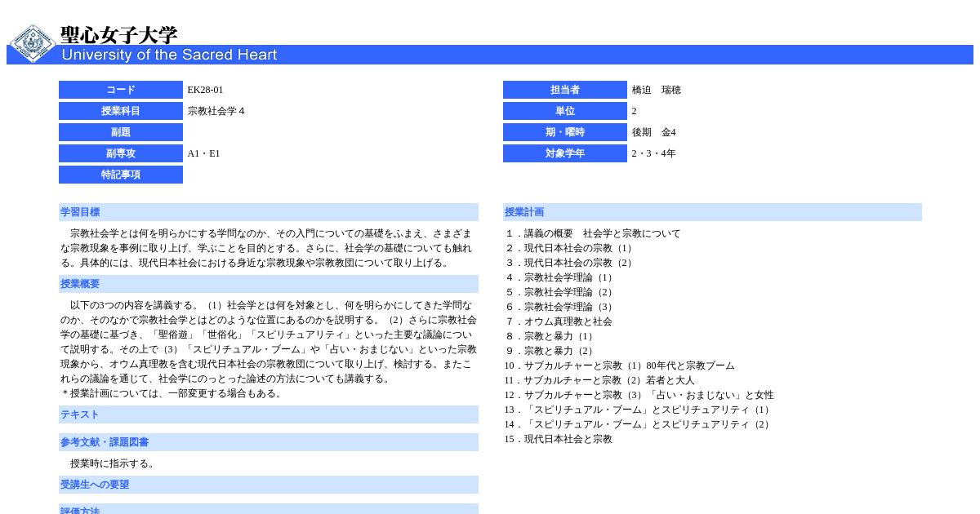Select plan item 11 若者と大人
Viewport: 980px width, 514px height.
click(x=599, y=380)
